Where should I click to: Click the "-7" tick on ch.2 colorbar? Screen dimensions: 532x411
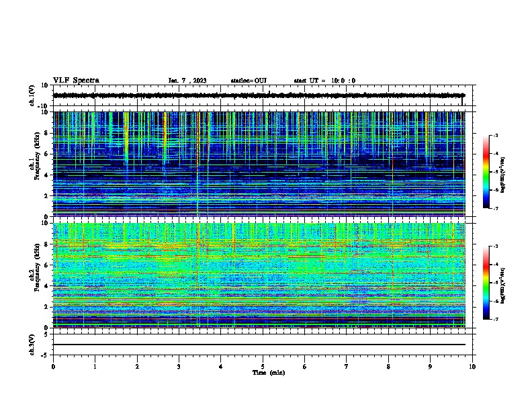tap(495, 319)
